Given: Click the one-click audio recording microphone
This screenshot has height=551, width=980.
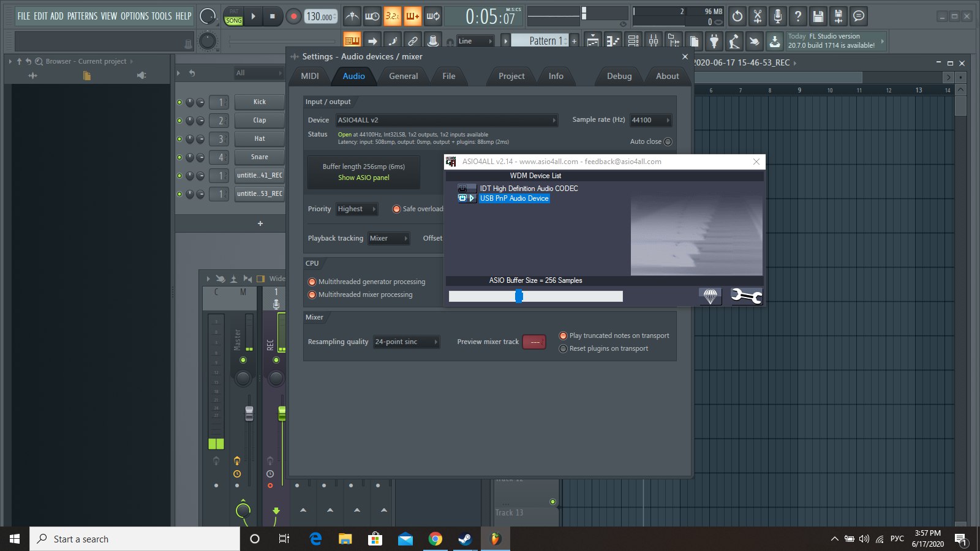Looking at the screenshot, I should coord(778,17).
